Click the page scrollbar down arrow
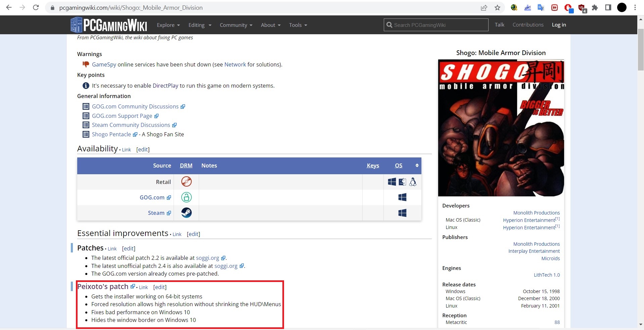 coord(641,325)
